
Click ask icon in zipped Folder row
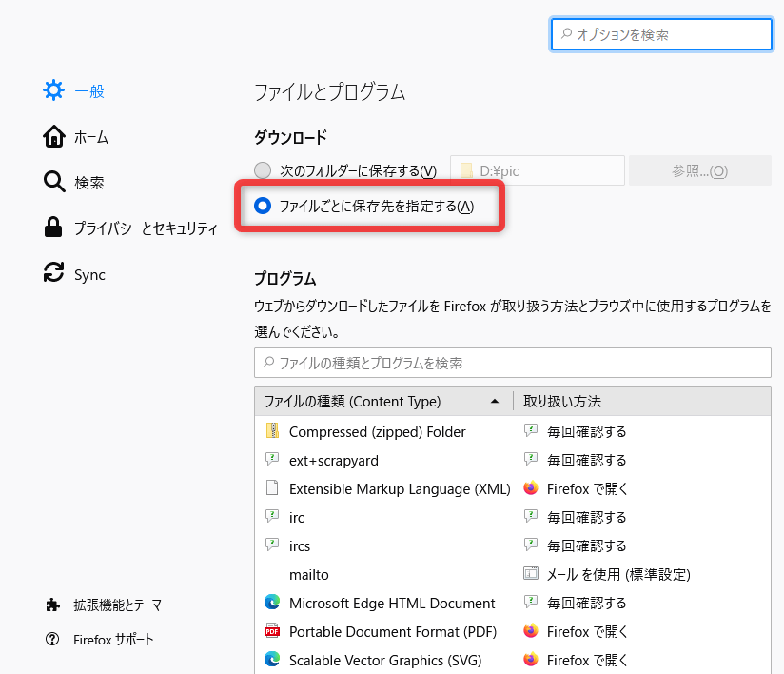coord(531,430)
